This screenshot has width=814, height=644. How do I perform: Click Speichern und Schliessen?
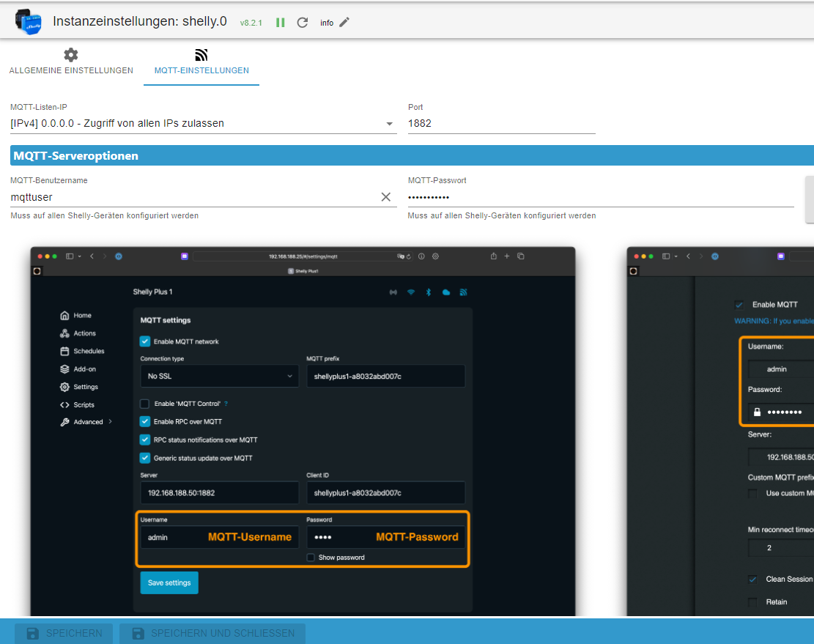point(213,633)
